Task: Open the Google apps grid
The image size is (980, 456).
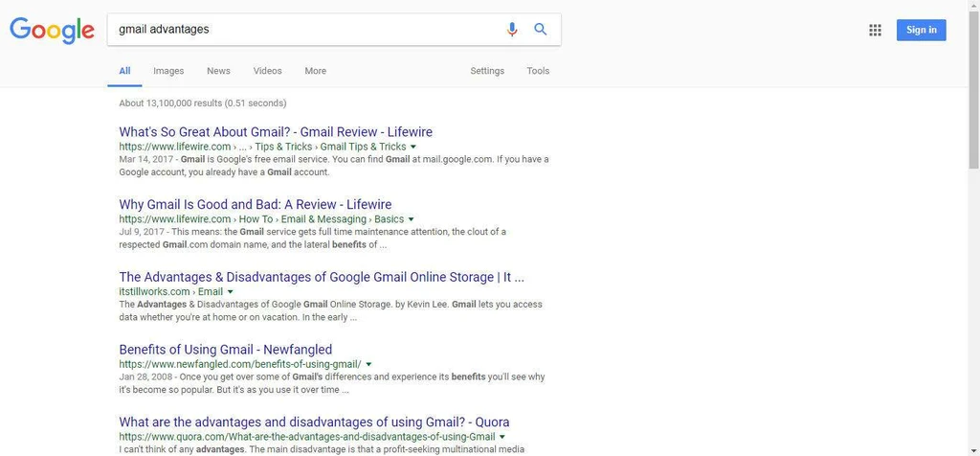Action: 875,30
